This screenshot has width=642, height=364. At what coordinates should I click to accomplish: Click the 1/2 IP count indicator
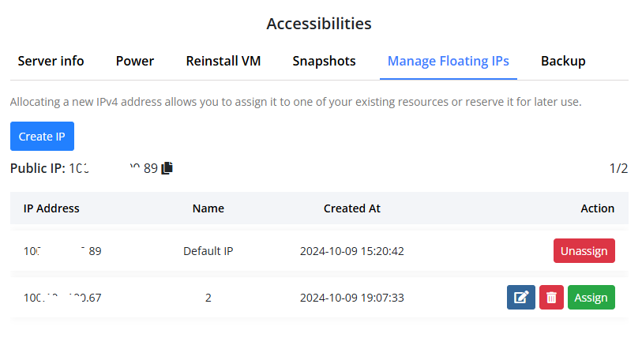[x=618, y=168]
